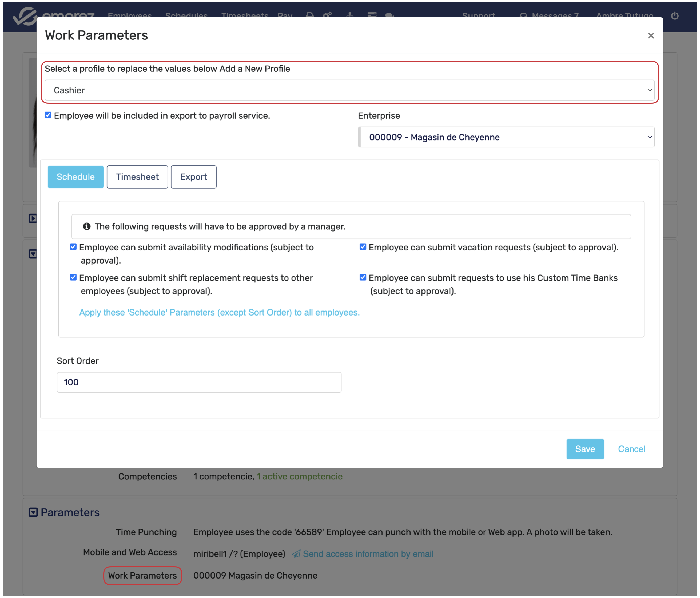This screenshot has height=598, width=700.
Task: Click the Save button
Action: [x=585, y=449]
